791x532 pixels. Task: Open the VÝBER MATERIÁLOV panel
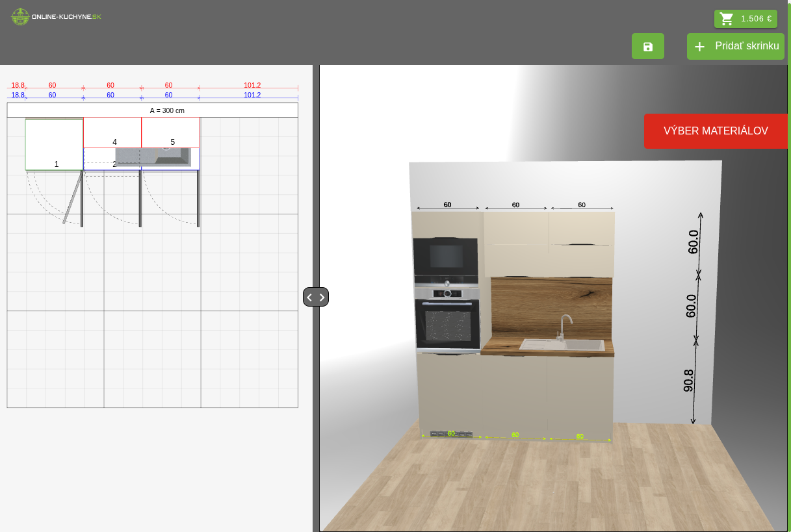pyautogui.click(x=715, y=131)
